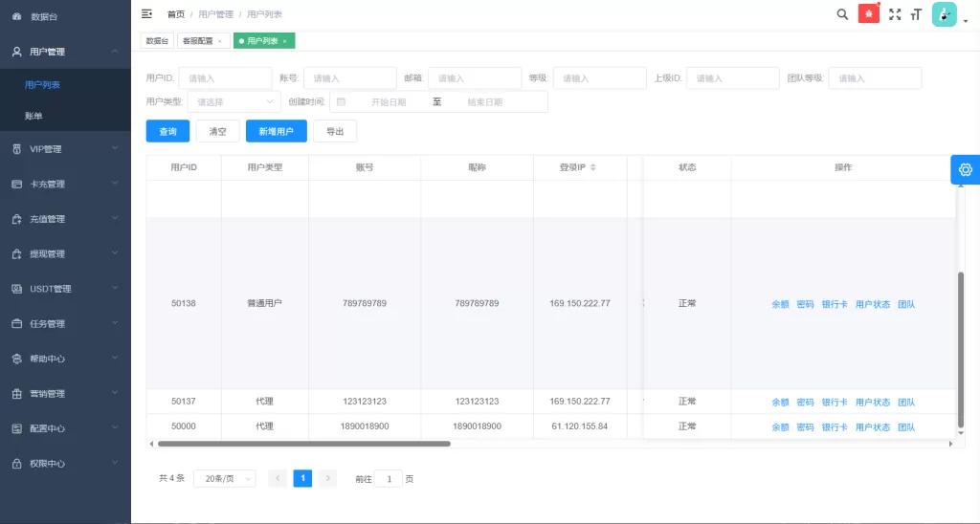Viewport: 980px width, 524px height.
Task: Open 余额 link for user 50138
Action: [780, 304]
